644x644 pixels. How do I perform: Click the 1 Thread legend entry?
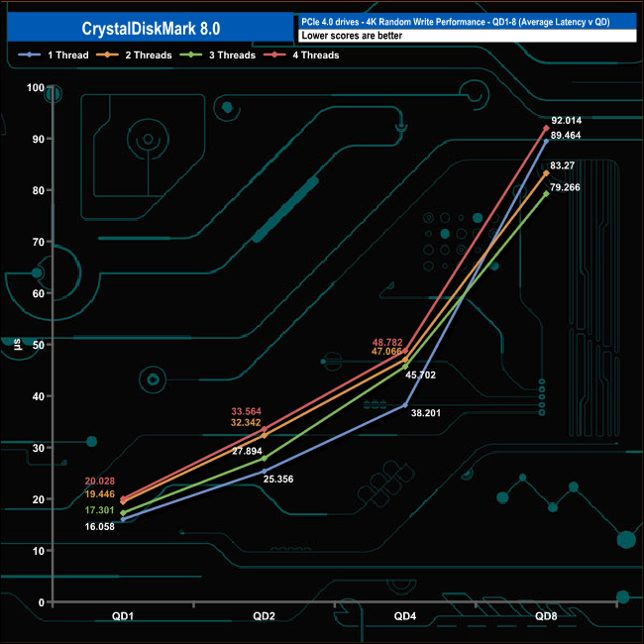click(x=54, y=55)
